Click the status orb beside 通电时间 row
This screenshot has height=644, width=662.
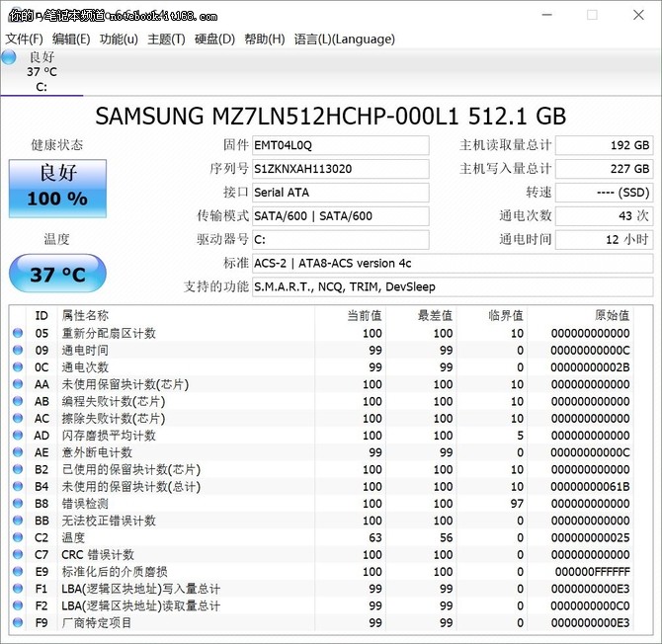pyautogui.click(x=18, y=351)
